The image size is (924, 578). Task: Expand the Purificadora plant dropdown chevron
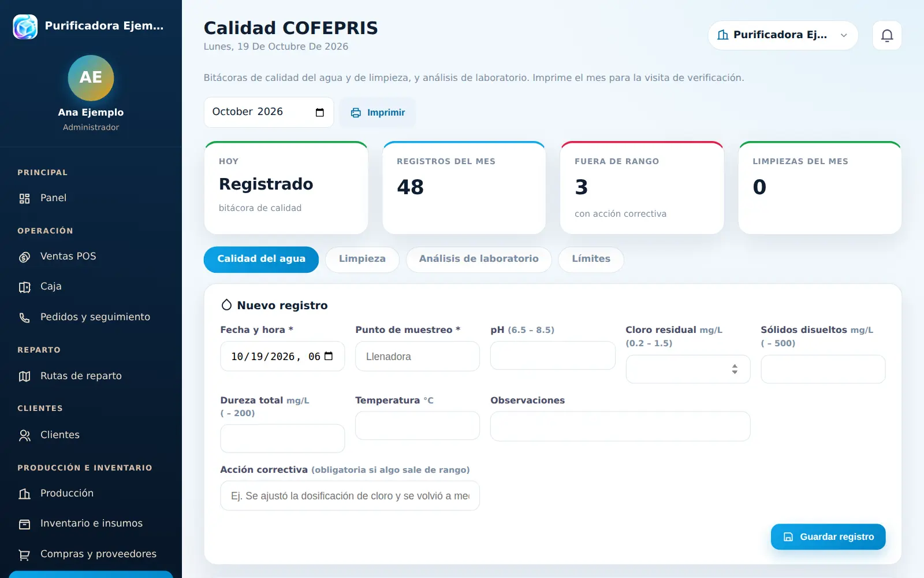pyautogui.click(x=844, y=35)
